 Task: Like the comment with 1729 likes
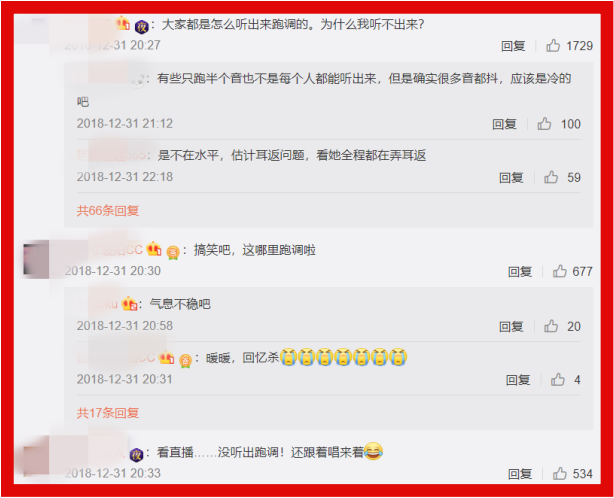tap(553, 45)
